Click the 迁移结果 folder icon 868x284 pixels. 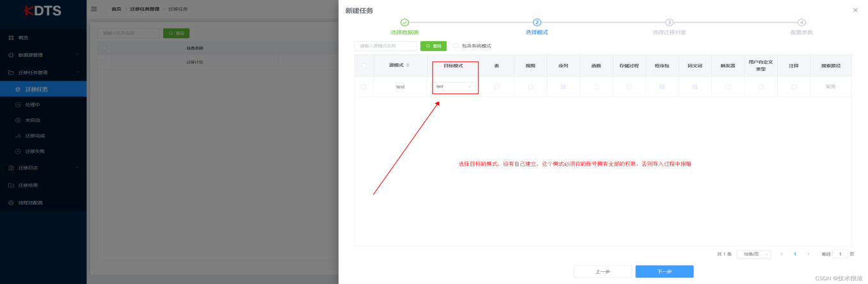[11, 185]
